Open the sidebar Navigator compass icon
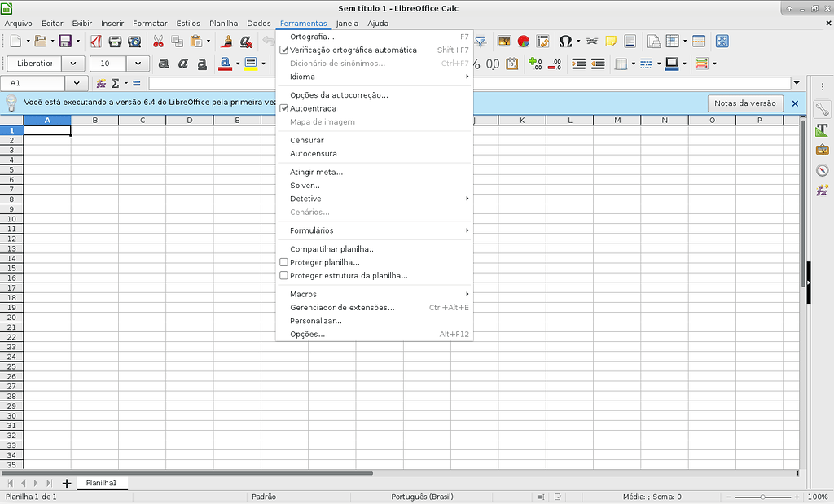834x504 pixels. pos(823,170)
